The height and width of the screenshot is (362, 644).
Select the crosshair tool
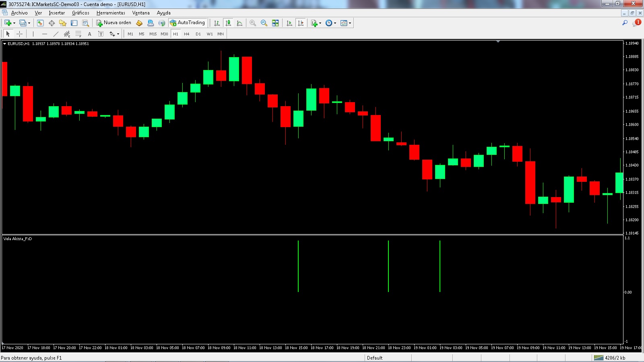point(19,34)
